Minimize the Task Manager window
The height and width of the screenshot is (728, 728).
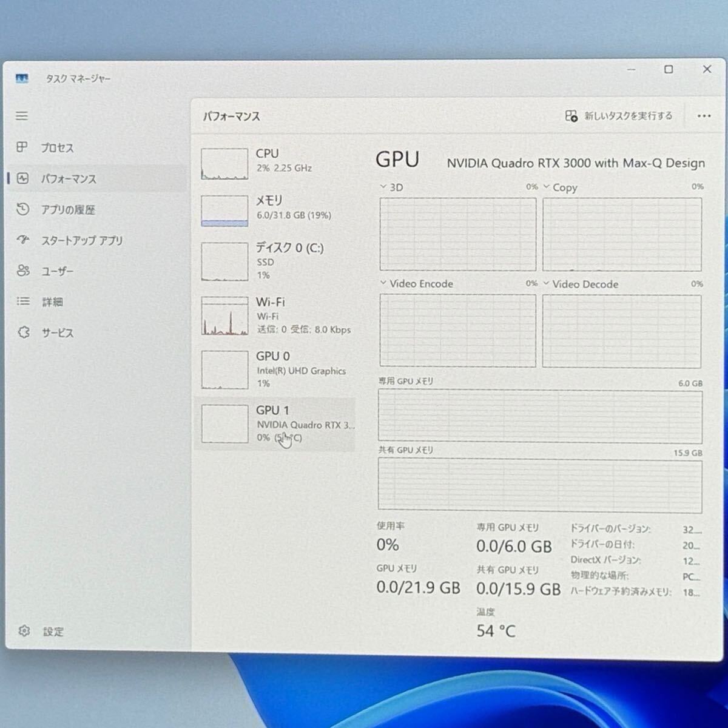click(631, 70)
